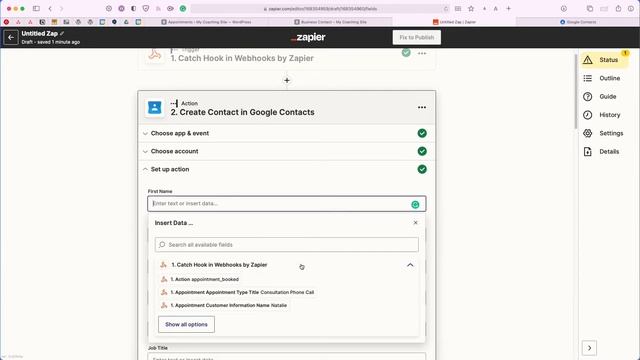Focus the First Name input field
The width and height of the screenshot is (640, 360).
click(287, 204)
